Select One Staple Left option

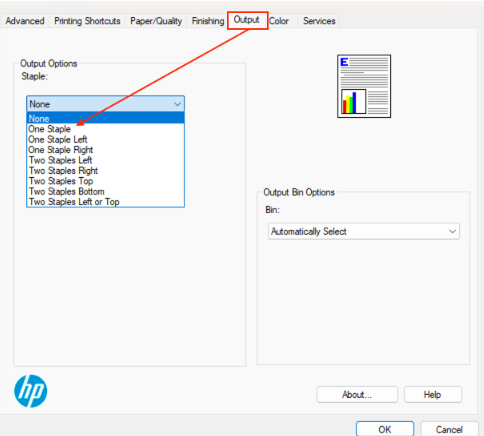(x=105, y=139)
